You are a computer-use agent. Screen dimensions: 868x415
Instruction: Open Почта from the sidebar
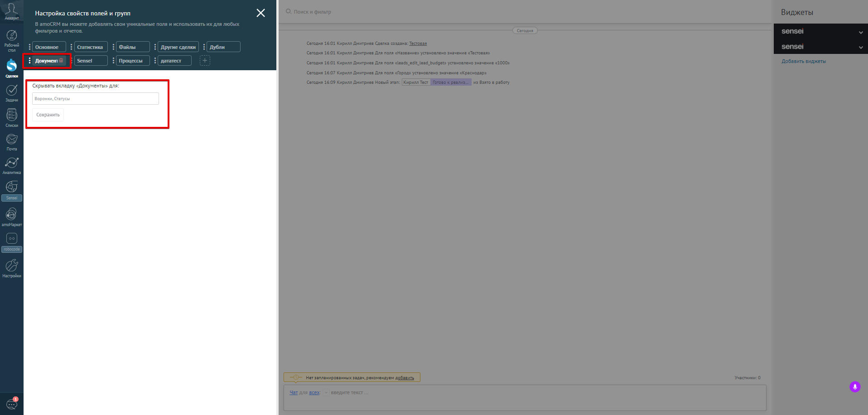tap(12, 142)
